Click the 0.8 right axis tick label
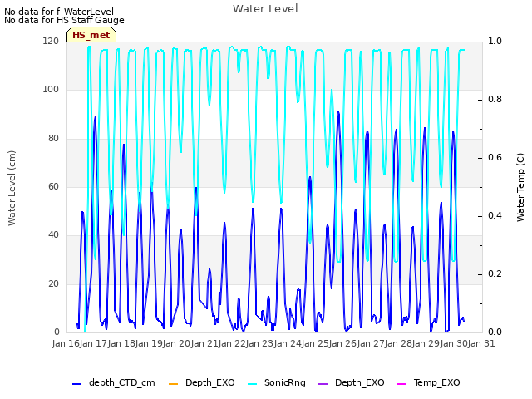Screen dimensions: 532x399 [495, 99]
